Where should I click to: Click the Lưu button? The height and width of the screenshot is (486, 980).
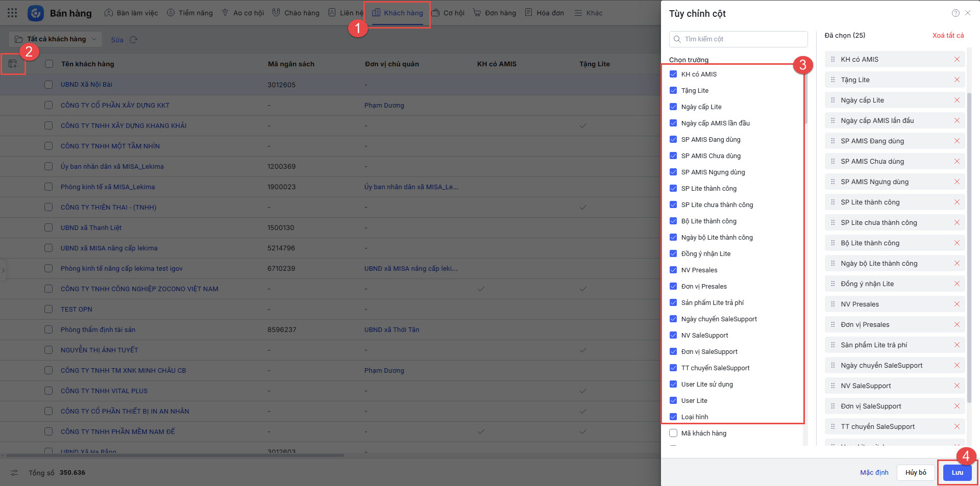point(957,473)
